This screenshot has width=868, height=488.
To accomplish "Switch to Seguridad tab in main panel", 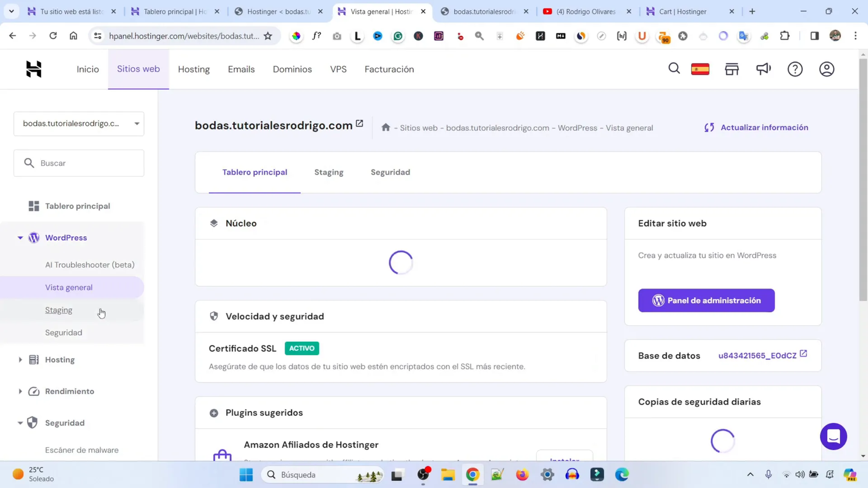I will click(x=391, y=172).
